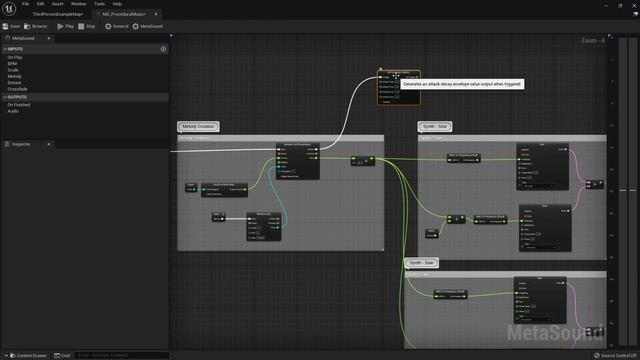The width and height of the screenshot is (640, 360).
Task: Select the upper Synth - Saw comment bubble
Action: click(x=435, y=127)
